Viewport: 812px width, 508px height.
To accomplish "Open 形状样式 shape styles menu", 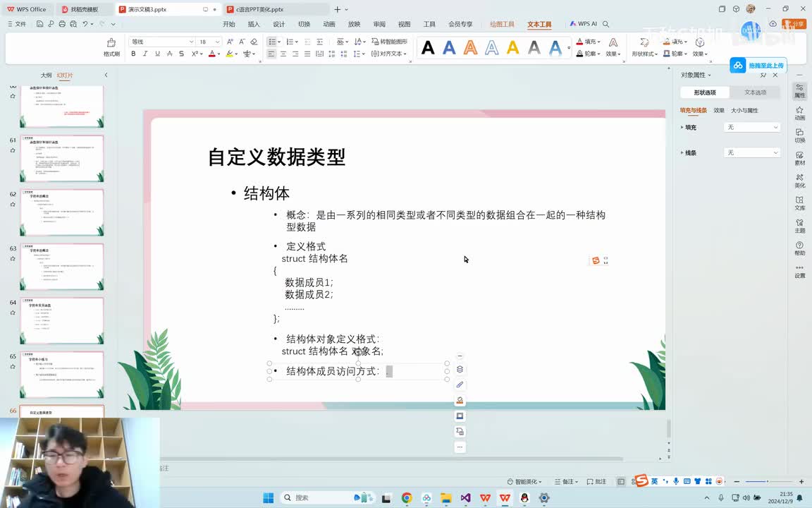I will click(x=644, y=47).
